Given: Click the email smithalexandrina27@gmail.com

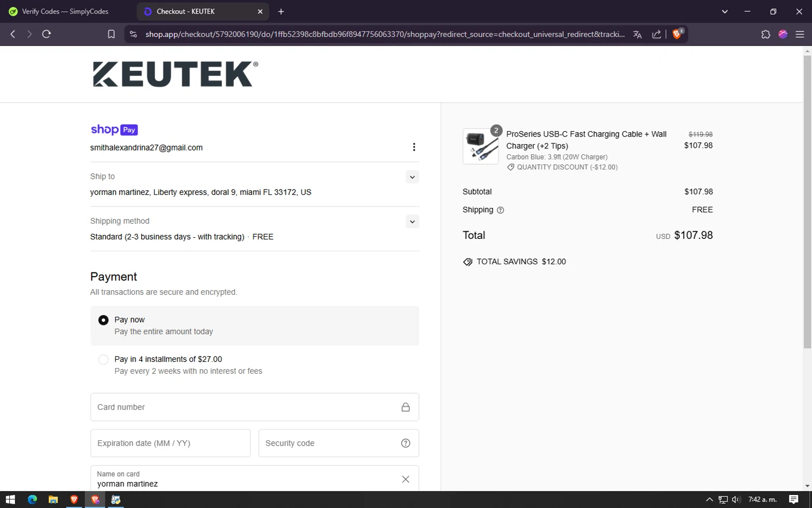Looking at the screenshot, I should click(x=147, y=148).
